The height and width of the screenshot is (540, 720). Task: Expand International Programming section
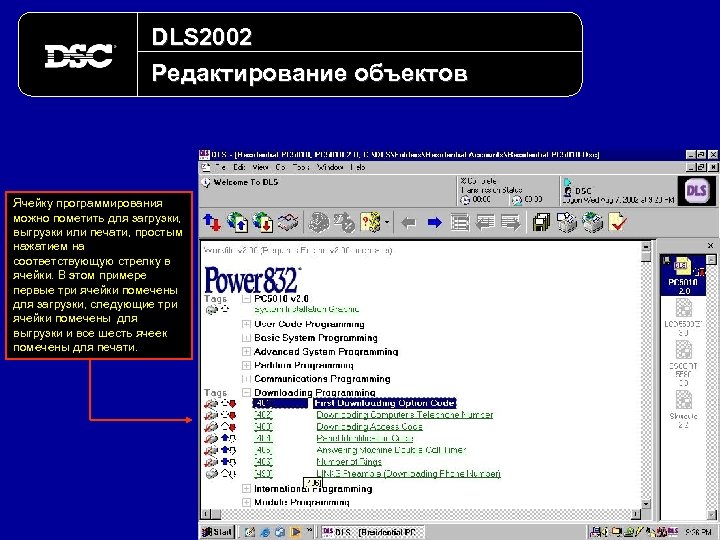click(x=246, y=489)
